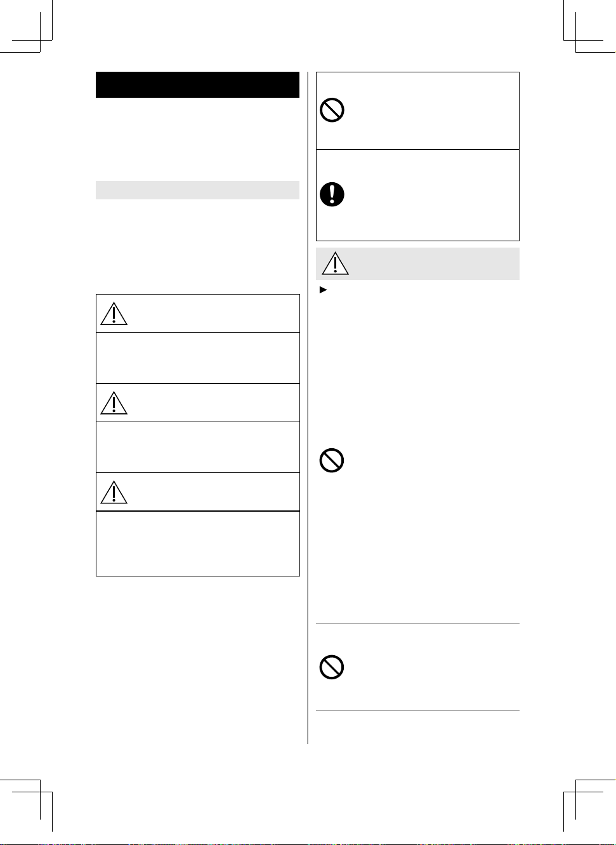Click the vertical line separating the two columns
616x845 pixels.
308,407
